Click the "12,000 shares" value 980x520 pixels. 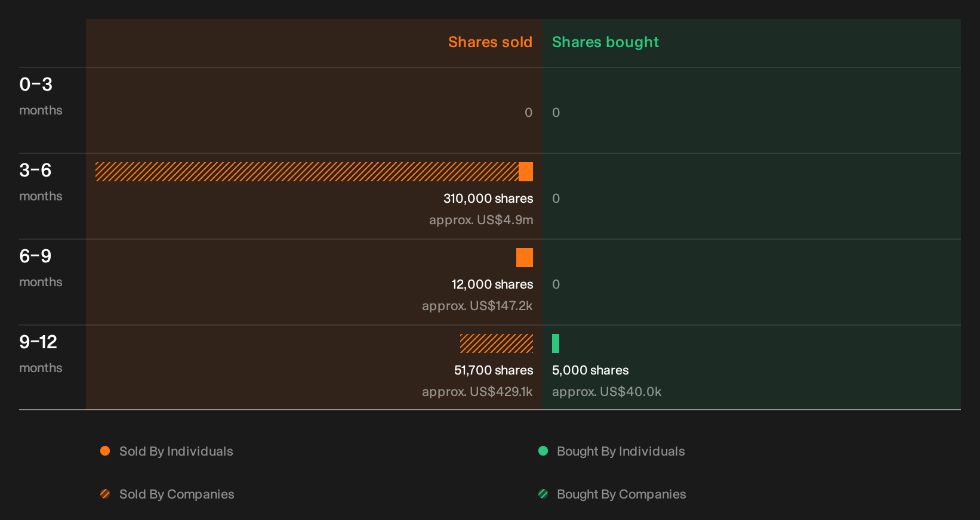(492, 284)
